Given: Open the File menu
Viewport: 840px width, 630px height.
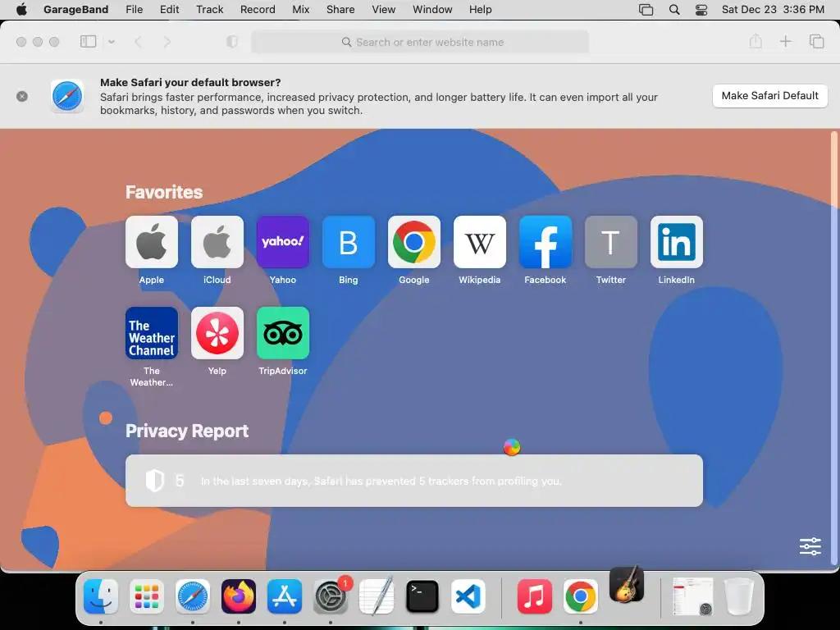Looking at the screenshot, I should [x=134, y=10].
